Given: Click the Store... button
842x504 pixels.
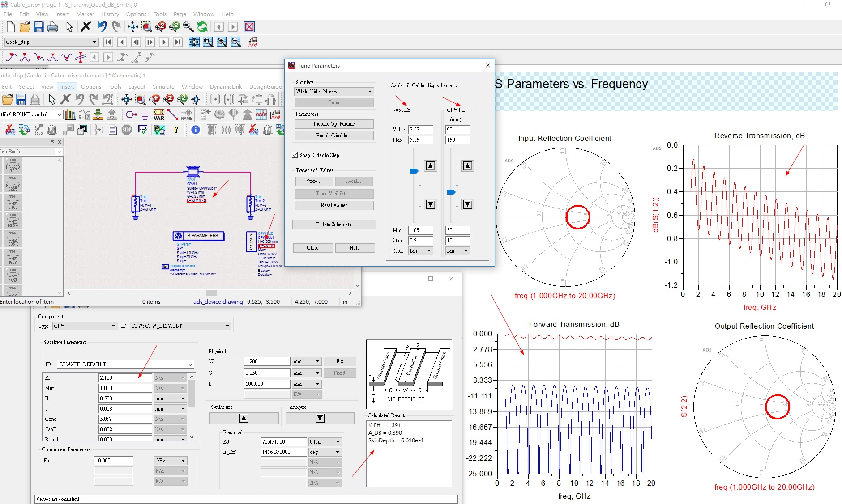Looking at the screenshot, I should click(x=314, y=181).
